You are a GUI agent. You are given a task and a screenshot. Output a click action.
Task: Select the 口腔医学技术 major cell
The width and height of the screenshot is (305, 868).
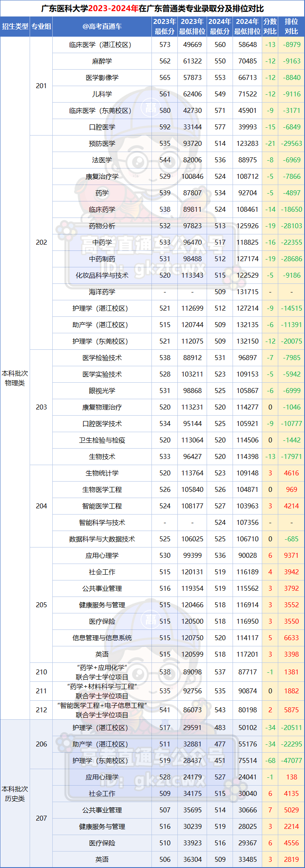(x=102, y=424)
